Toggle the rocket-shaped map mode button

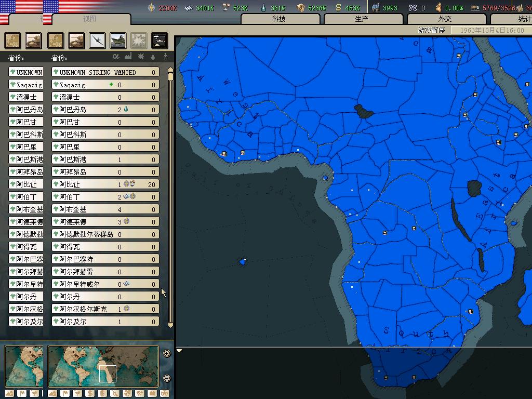(115, 394)
